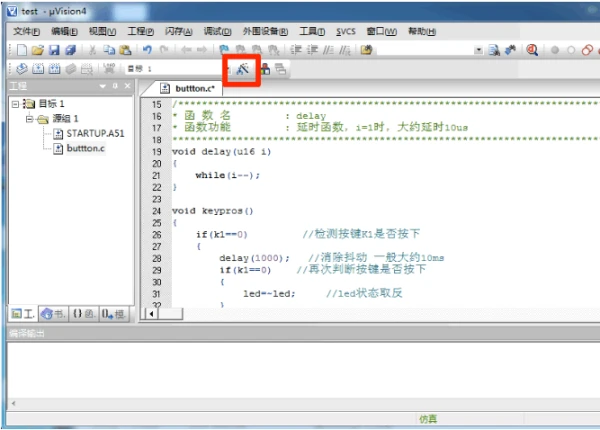Open the find-text combo box dropdown arrow
Viewport: 600px width, 430px height.
[x=478, y=50]
